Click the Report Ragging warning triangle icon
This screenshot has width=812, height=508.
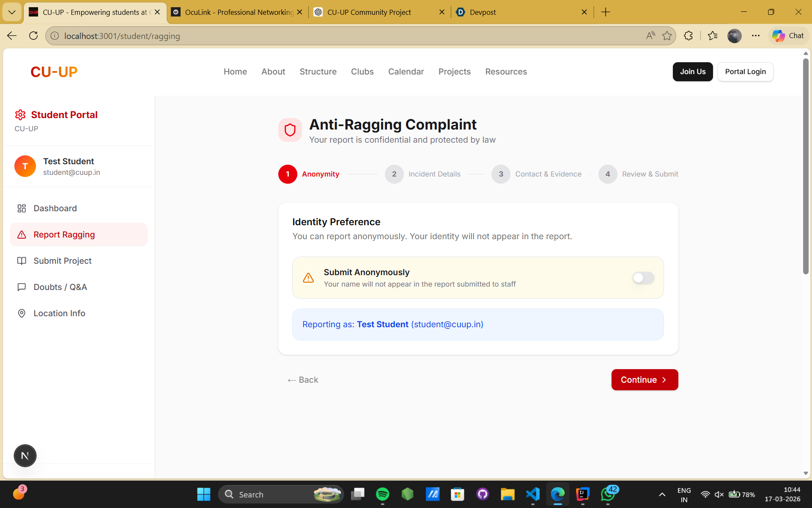[x=22, y=235]
